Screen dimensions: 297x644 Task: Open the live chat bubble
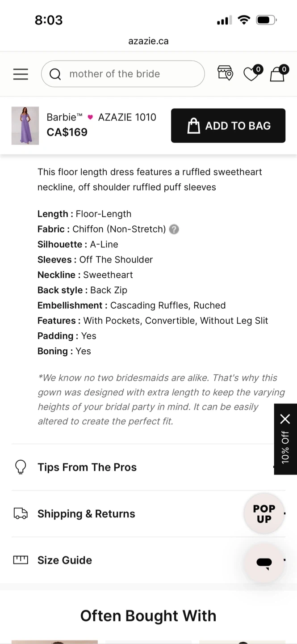[264, 563]
